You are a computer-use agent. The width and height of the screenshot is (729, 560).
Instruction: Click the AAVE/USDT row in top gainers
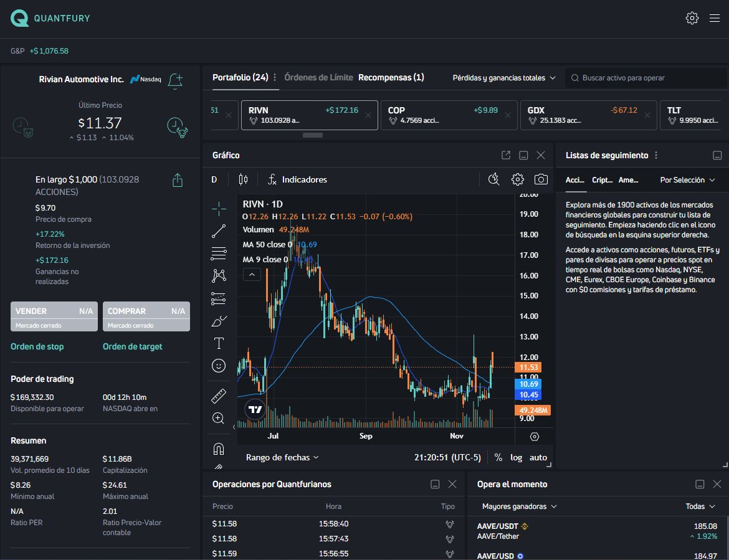pos(598,531)
